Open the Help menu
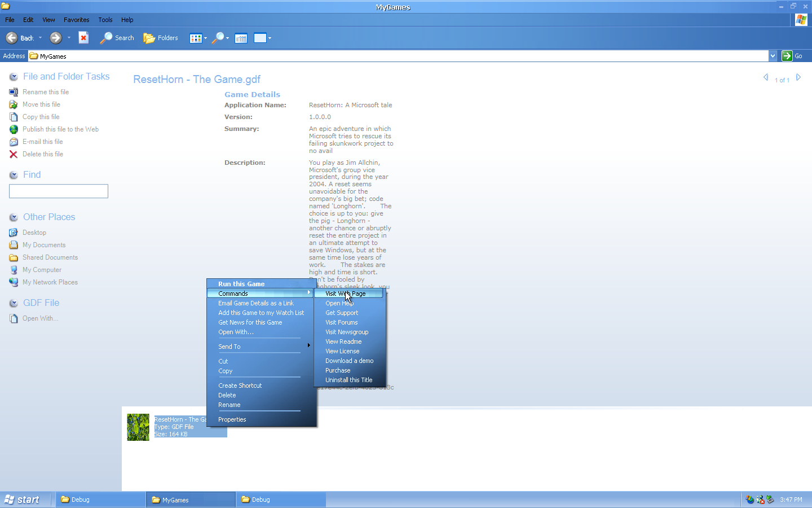 tap(127, 20)
